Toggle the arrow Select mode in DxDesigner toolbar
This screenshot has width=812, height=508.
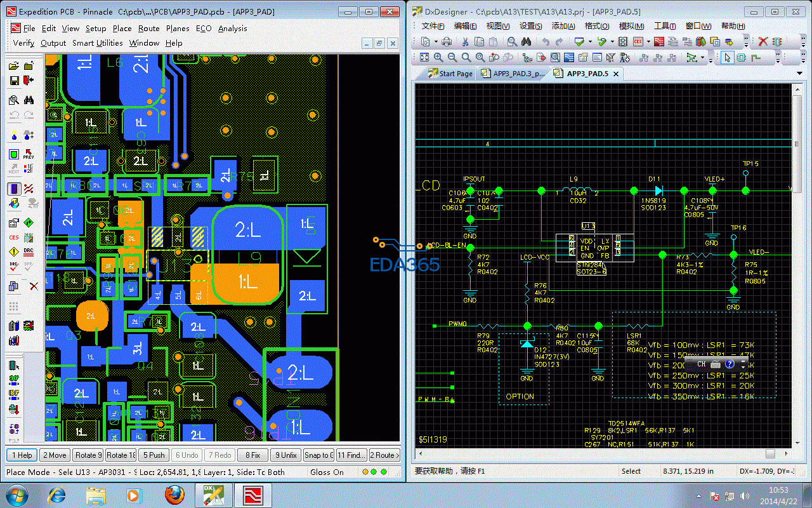[x=727, y=58]
